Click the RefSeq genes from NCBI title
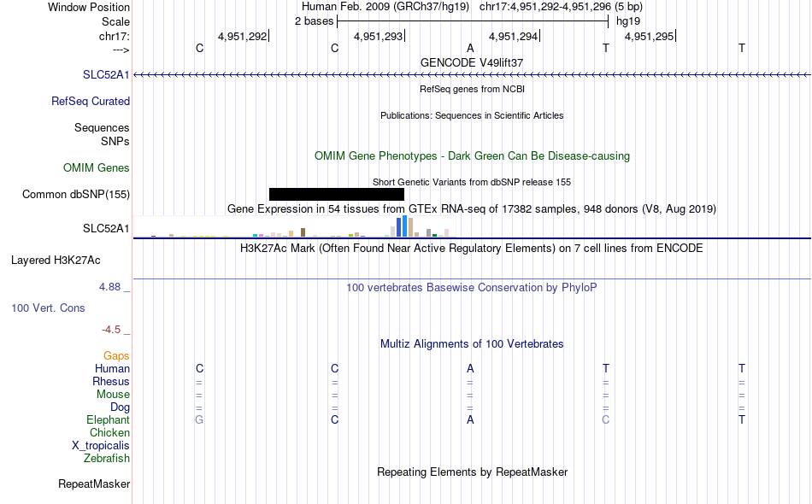The height and width of the screenshot is (504, 812). pos(473,89)
